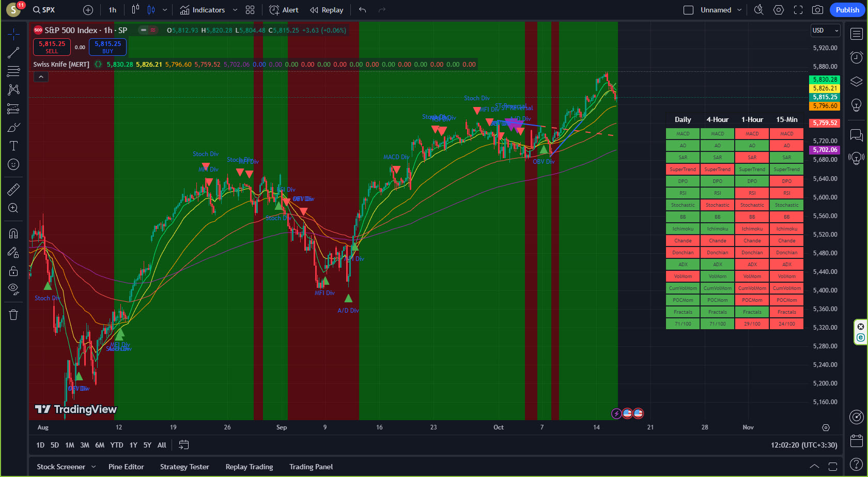Open the 1h interval selector

tap(113, 10)
